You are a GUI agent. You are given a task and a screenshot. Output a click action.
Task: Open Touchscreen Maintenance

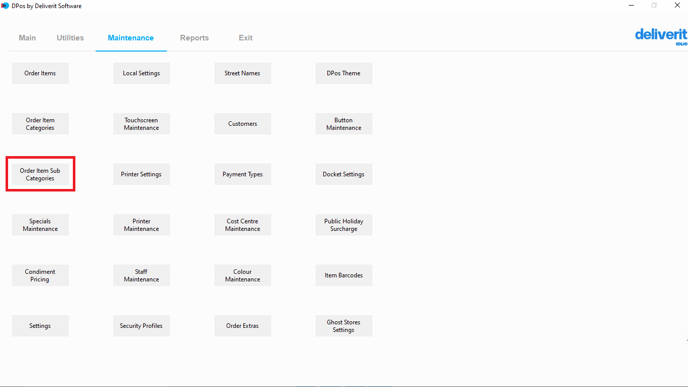pos(141,124)
